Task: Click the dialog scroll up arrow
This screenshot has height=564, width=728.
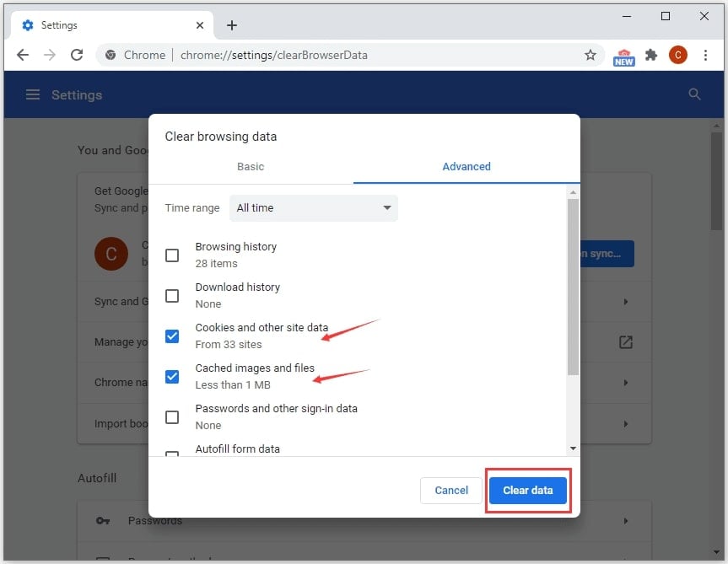Action: click(573, 192)
